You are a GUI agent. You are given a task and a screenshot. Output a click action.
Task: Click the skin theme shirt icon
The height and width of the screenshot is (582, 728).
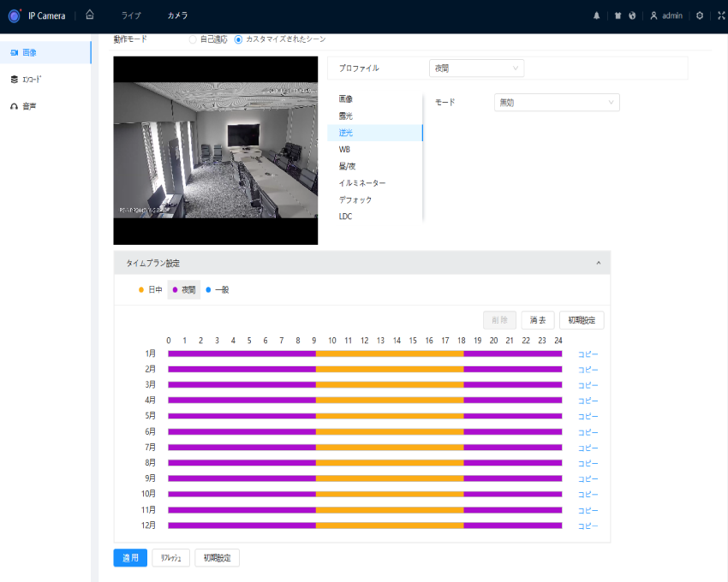(x=618, y=15)
